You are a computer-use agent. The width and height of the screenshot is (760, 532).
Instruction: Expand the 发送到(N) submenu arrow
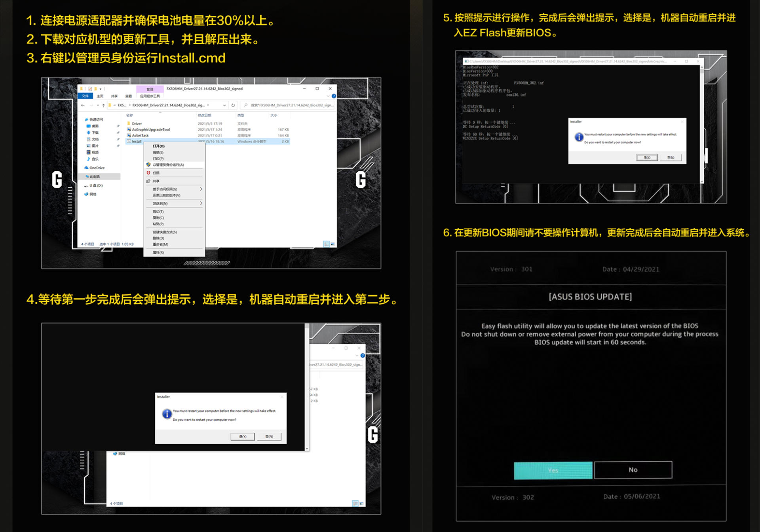(201, 203)
